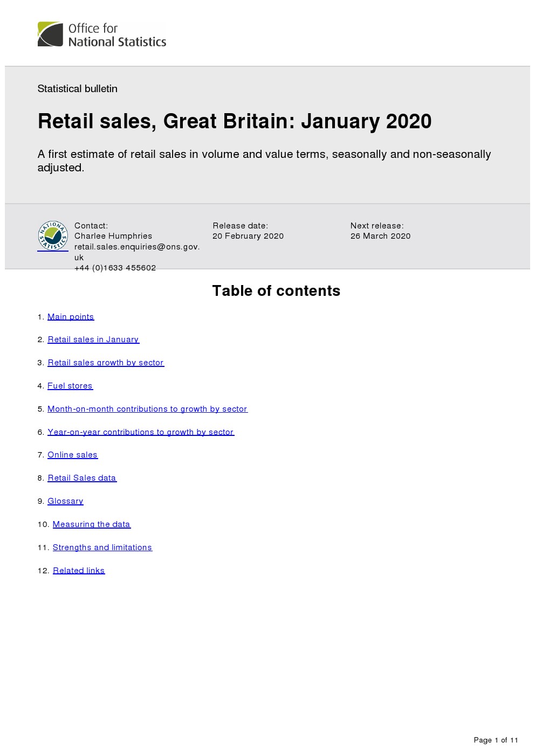Viewport: 535px width, 756px height.
Task: Click the National Statistics quality badge
Action: pyautogui.click(x=53, y=236)
